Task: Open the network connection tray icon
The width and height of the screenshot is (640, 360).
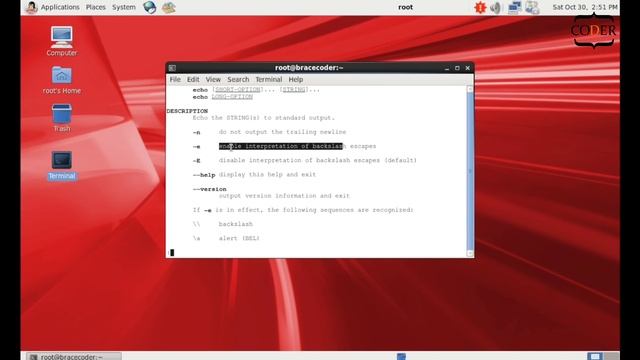Action: (x=514, y=7)
